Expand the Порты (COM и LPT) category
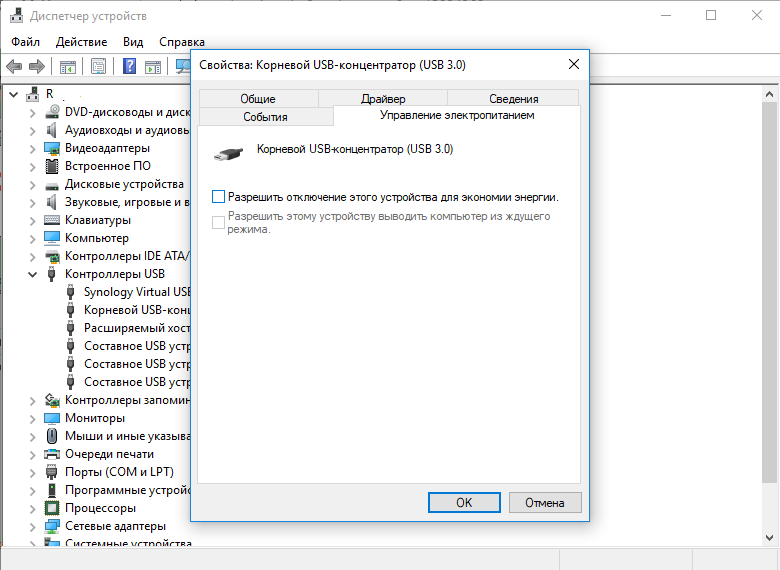Viewport: 780px width, 570px height. (32, 473)
